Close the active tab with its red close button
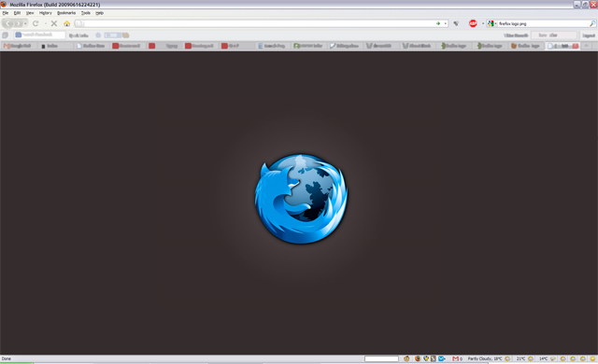598x364 pixels. coord(576,46)
